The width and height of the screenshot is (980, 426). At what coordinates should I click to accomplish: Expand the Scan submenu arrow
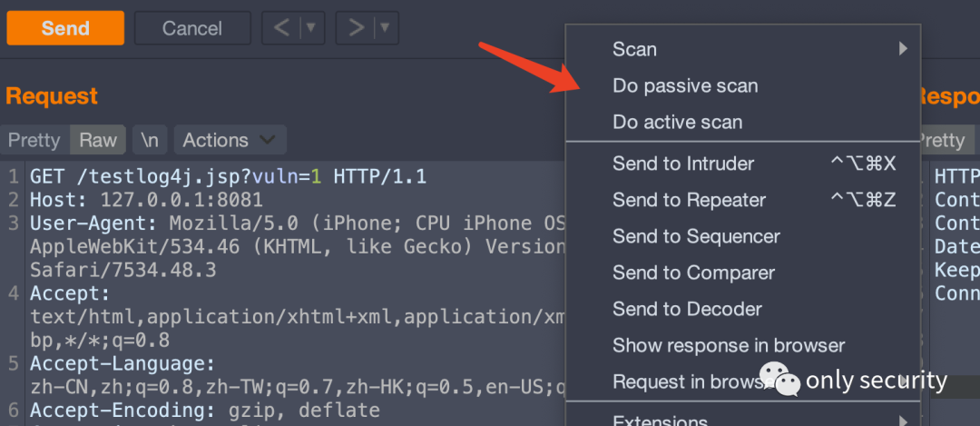point(903,49)
